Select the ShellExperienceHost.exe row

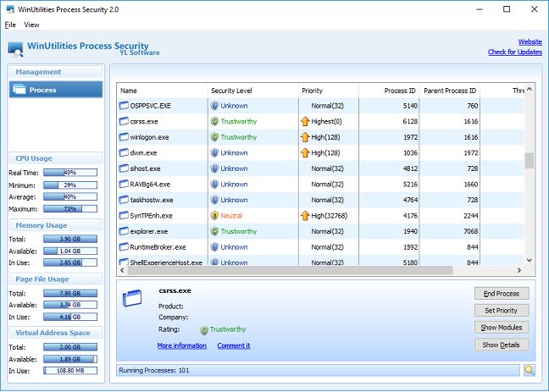320,262
